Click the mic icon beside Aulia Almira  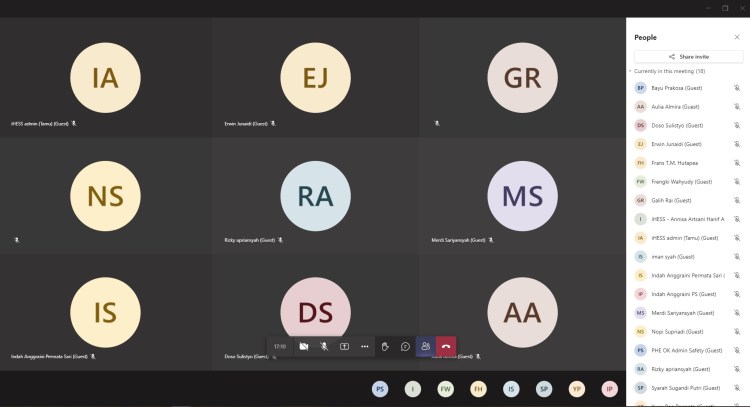point(737,106)
